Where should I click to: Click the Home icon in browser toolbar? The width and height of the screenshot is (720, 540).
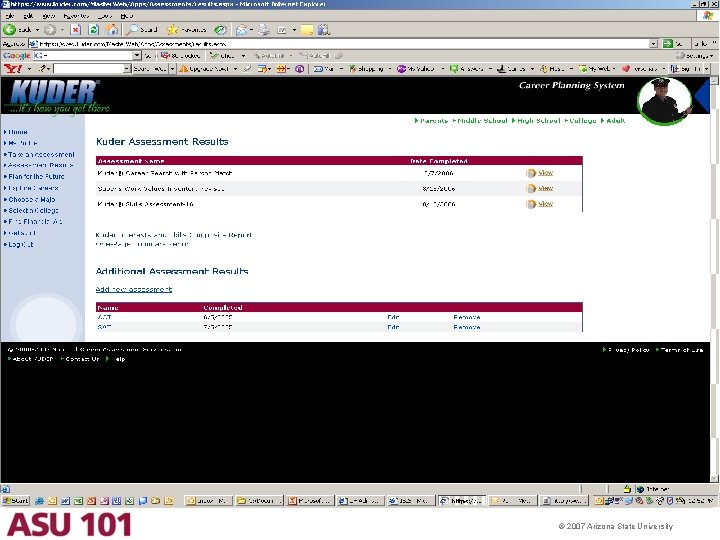112,30
